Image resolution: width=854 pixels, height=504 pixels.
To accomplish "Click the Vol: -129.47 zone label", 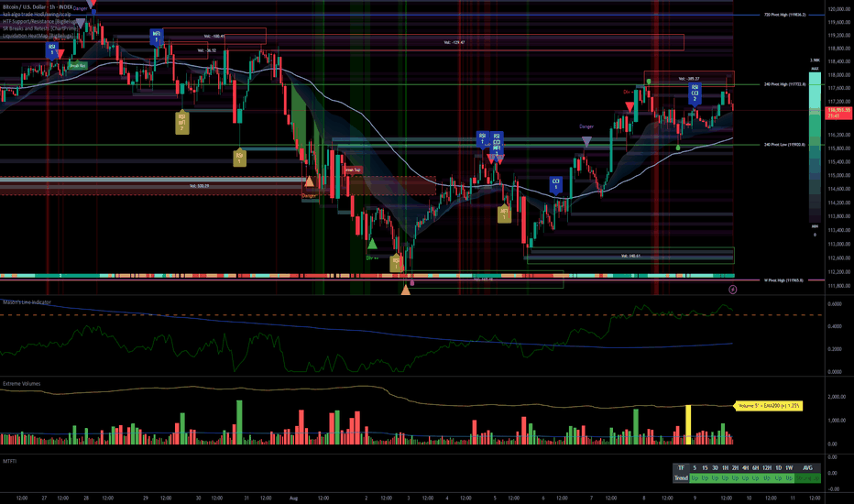I will (x=454, y=42).
